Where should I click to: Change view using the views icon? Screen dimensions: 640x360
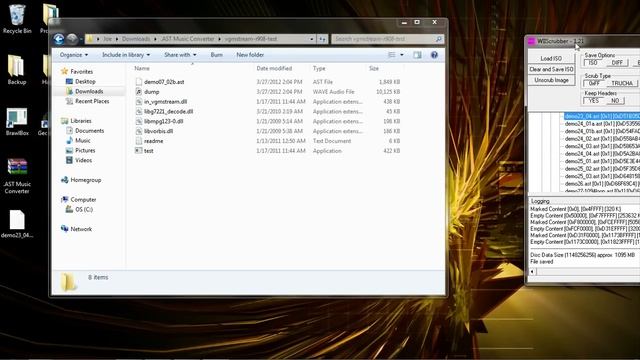point(391,55)
